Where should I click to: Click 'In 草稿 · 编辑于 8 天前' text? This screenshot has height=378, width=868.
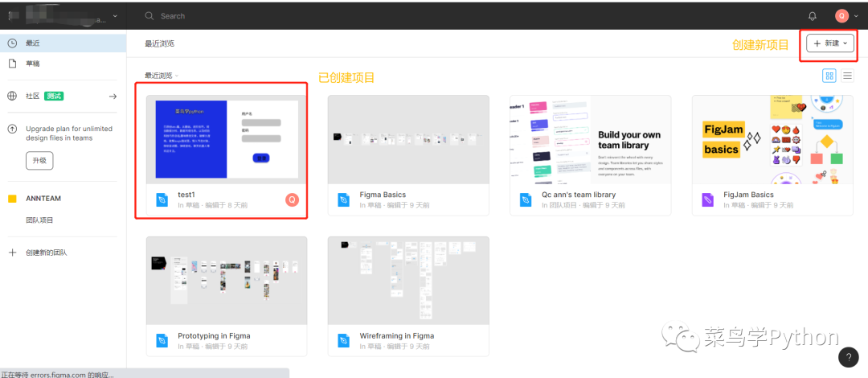[212, 205]
